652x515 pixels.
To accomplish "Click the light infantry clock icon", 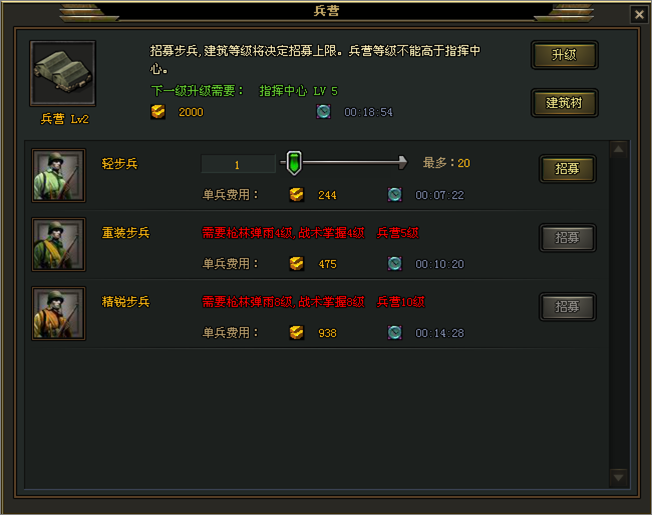I will tap(395, 194).
